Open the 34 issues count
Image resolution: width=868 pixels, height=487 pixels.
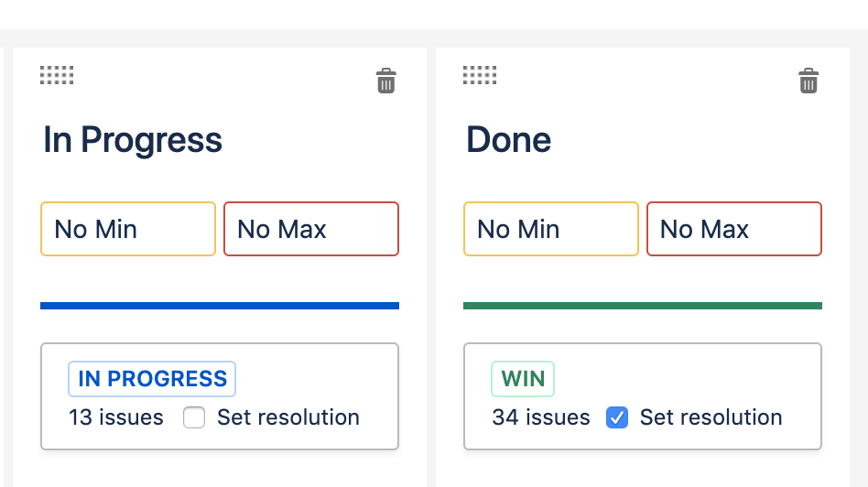541,417
